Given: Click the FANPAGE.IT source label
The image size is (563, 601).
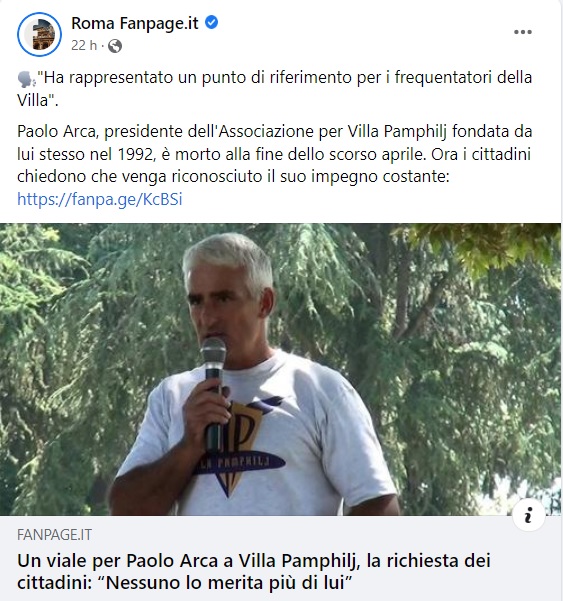Looking at the screenshot, I should (x=54, y=535).
